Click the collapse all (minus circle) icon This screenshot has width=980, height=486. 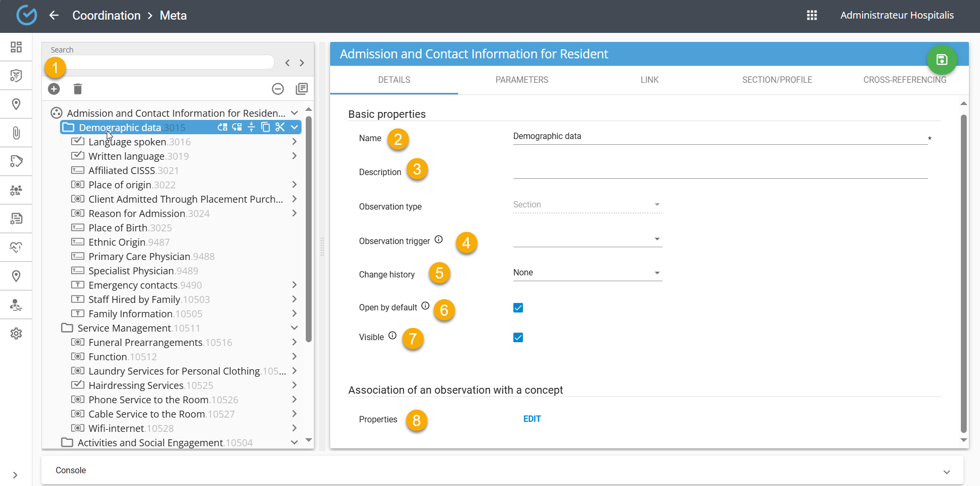[x=278, y=89]
